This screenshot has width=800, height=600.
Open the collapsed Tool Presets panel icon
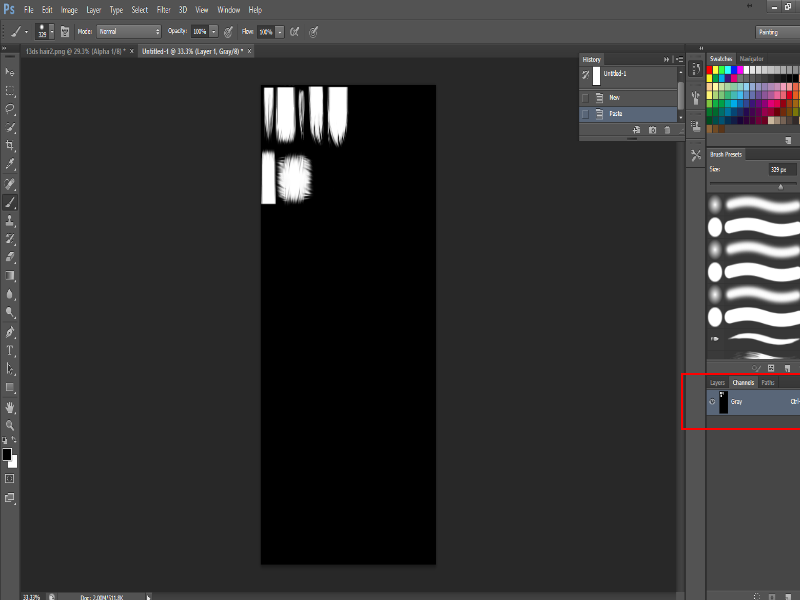(695, 156)
